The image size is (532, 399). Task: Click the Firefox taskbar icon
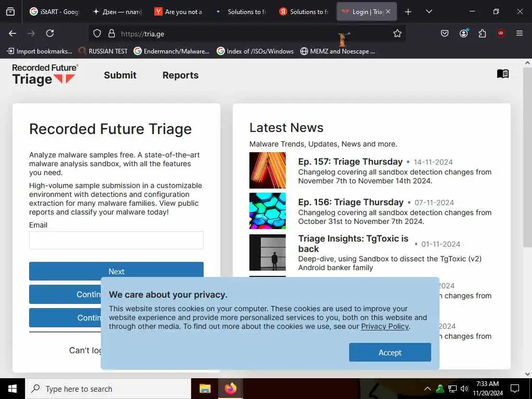[x=231, y=389]
